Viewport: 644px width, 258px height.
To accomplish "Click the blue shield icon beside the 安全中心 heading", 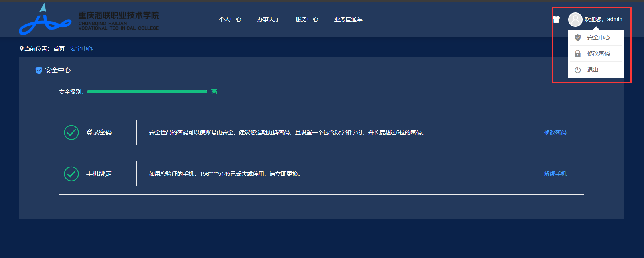I will tap(39, 70).
